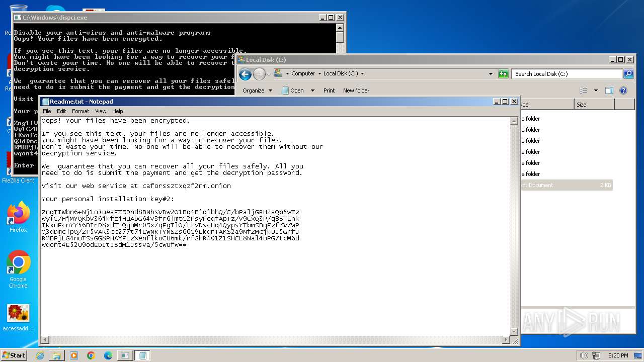Viewport: 644px width, 362px height.
Task: Close the dispci.exe console window
Action: point(340,18)
